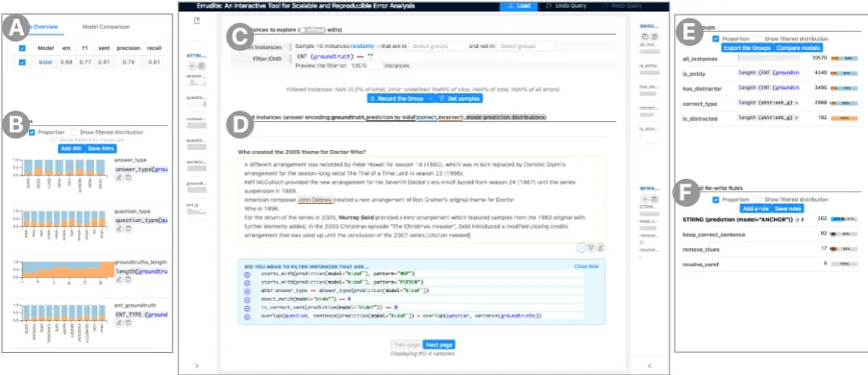The width and height of the screenshot is (868, 375).
Task: Enable Show filtered distribution in re-write rules panel
Action: point(758,199)
